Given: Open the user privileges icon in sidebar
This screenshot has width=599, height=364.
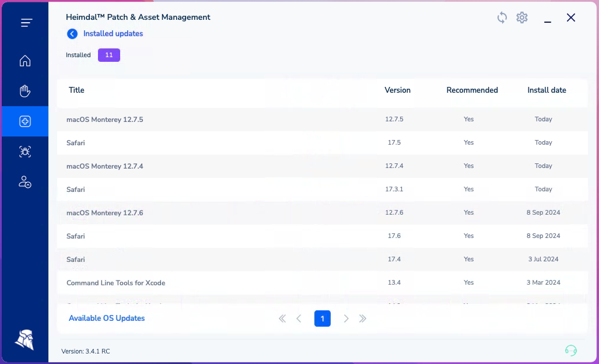Looking at the screenshot, I should (x=25, y=182).
